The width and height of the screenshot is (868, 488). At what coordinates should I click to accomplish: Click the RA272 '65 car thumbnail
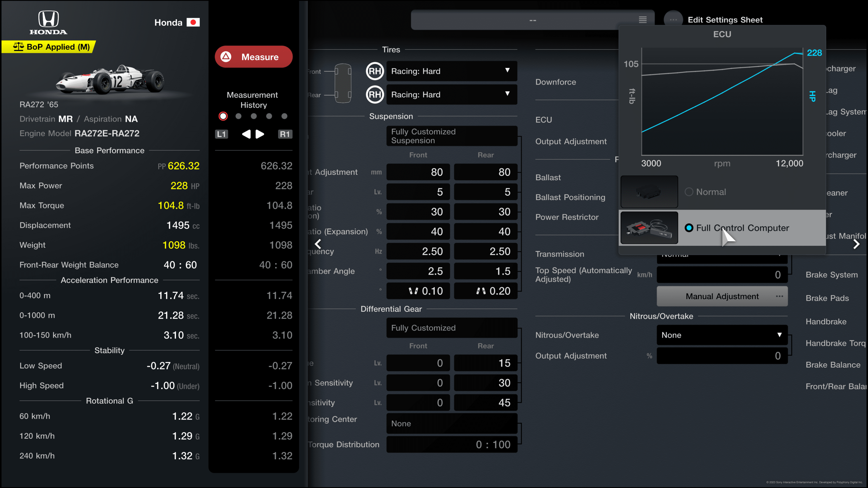pyautogui.click(x=110, y=80)
